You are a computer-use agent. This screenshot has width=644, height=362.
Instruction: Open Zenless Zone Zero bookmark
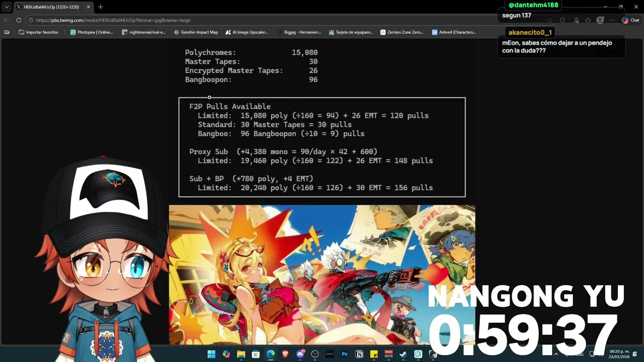click(x=402, y=32)
